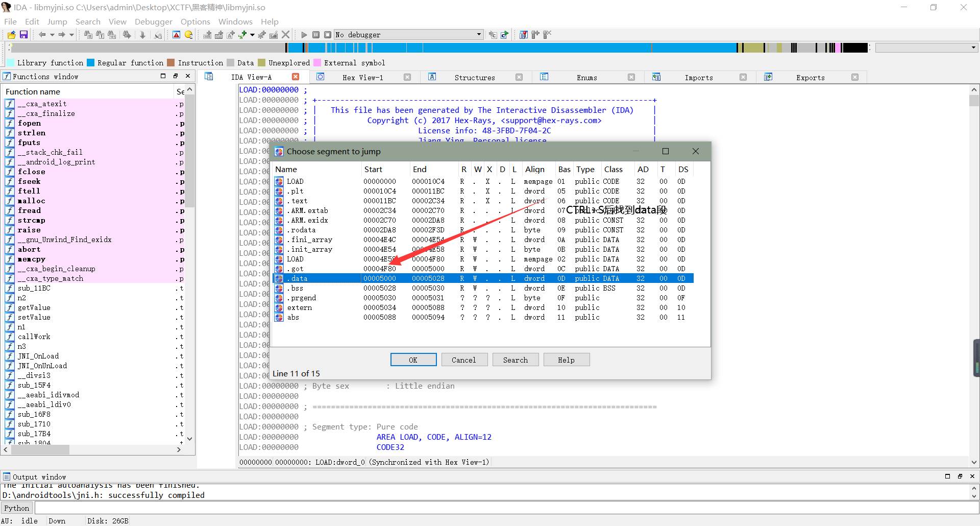This screenshot has height=526, width=980.
Task: Switch to the Imports tab
Action: click(x=699, y=78)
